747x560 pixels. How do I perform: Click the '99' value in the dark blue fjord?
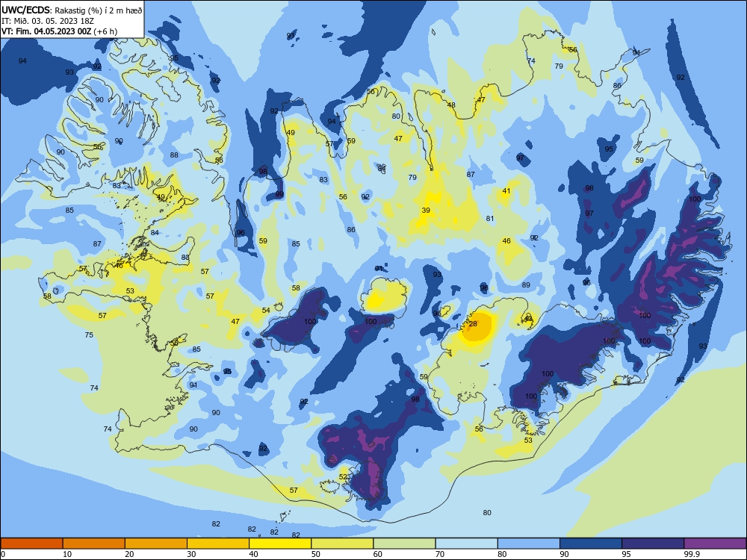(x=279, y=194)
